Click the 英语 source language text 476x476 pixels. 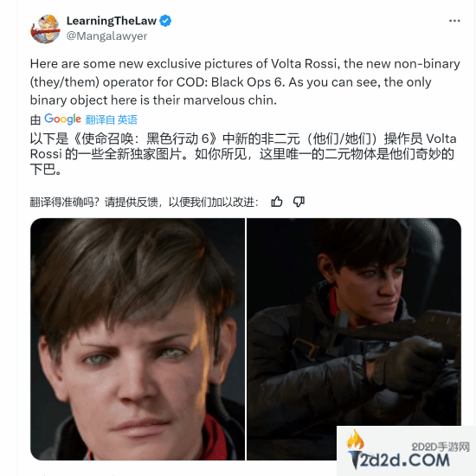pos(127,120)
